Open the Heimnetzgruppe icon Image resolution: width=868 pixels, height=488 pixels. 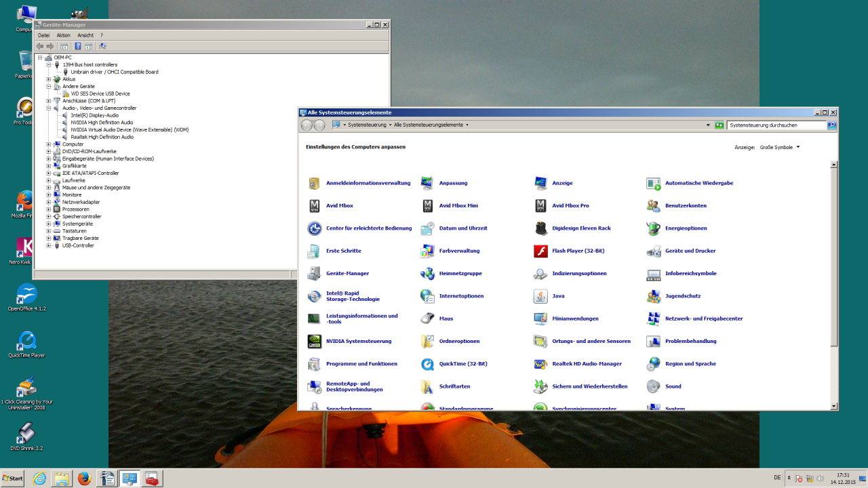[x=427, y=273]
